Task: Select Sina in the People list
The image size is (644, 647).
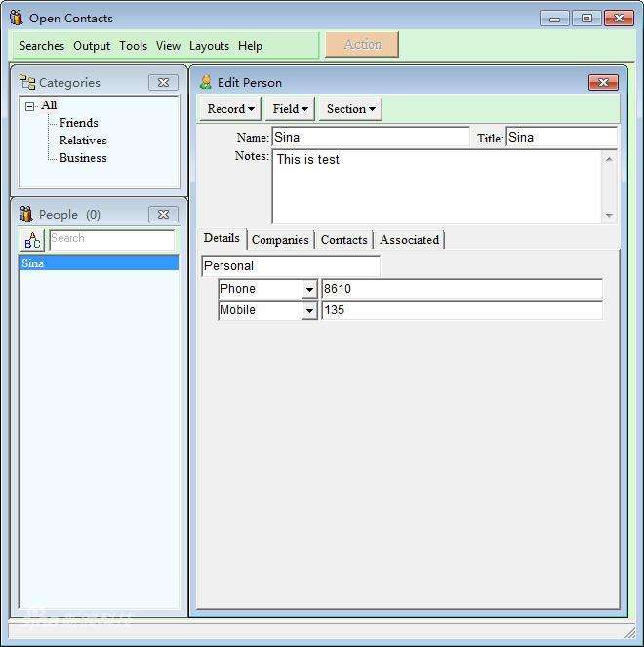Action: [99, 263]
